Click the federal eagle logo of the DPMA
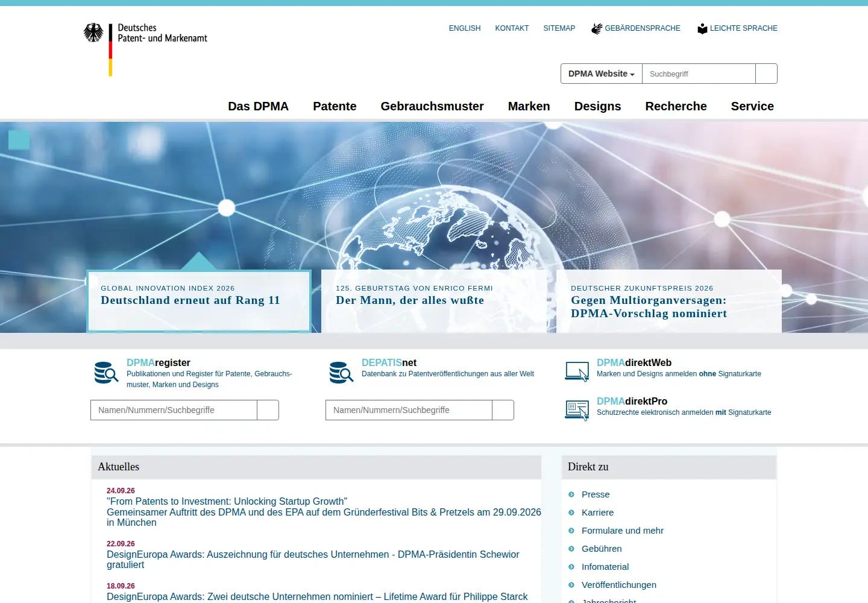 [93, 33]
